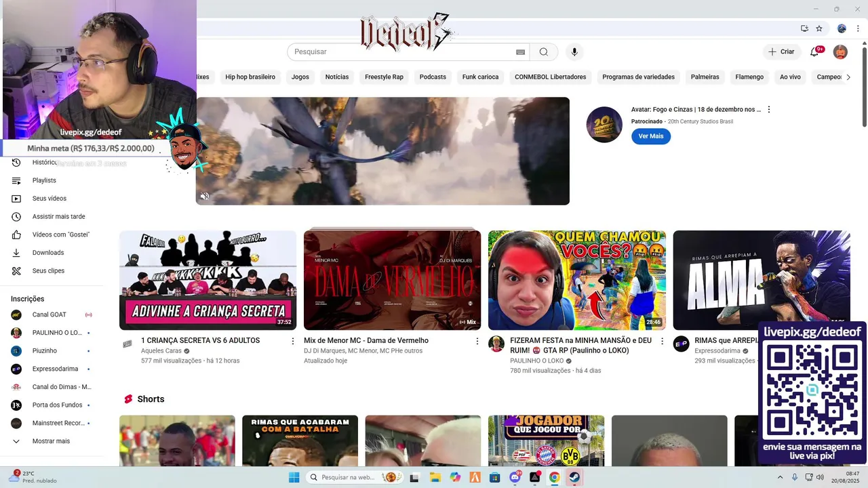Open Copilot from the taskbar

point(455,477)
